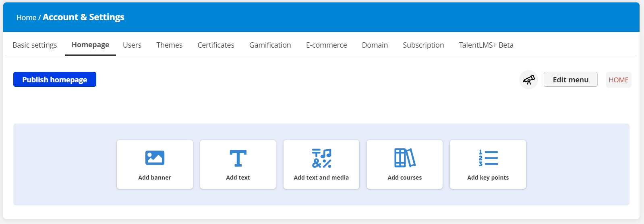Open the Users tab
This screenshot has width=644, height=224.
point(132,45)
